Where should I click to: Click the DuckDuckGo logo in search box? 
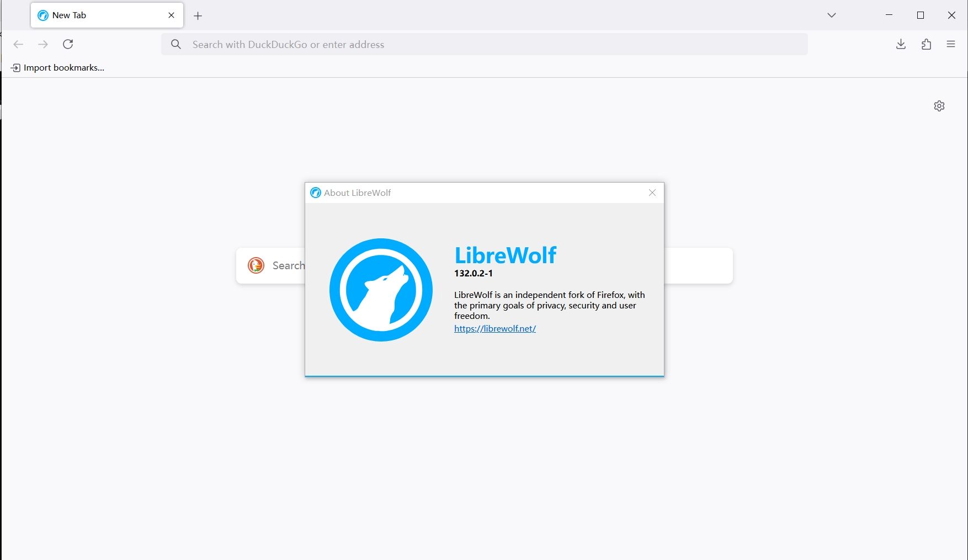coord(256,265)
